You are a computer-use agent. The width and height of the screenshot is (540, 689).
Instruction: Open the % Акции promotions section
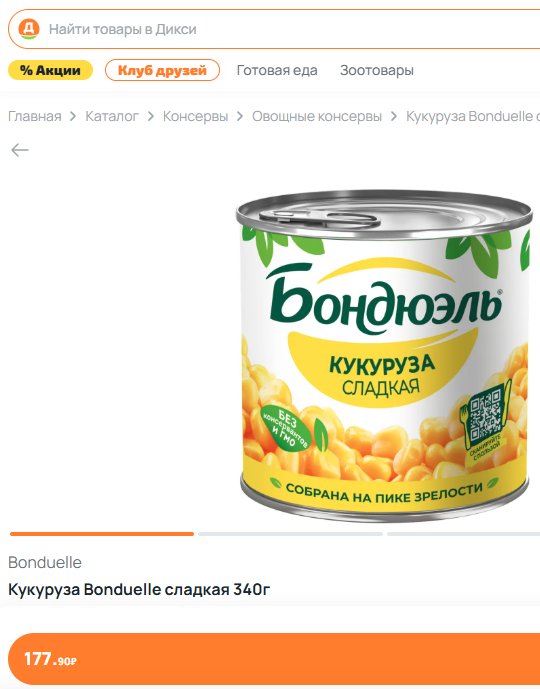tap(51, 70)
